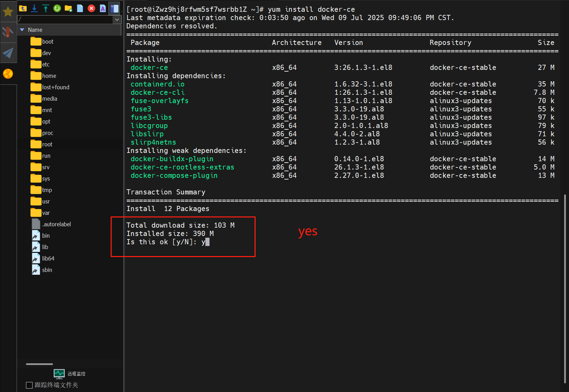Open the root folder in the file tree

click(x=47, y=144)
